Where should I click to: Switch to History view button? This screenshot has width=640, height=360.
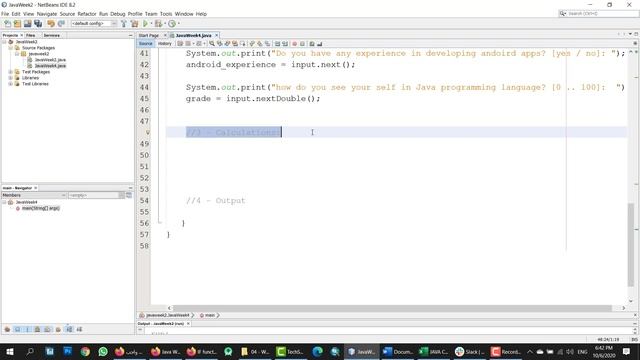coord(165,44)
